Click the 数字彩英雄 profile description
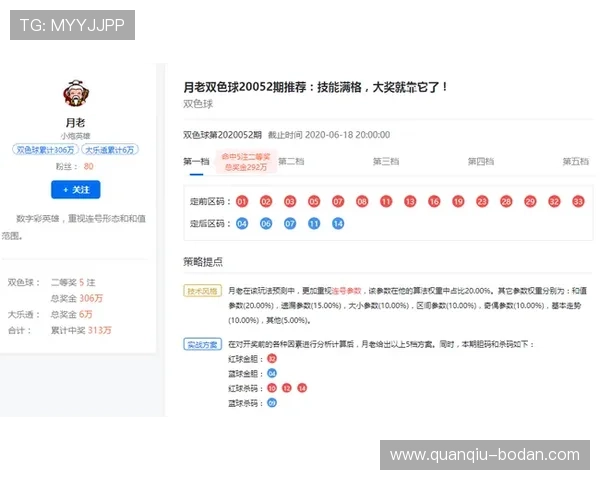This screenshot has height=480, width=600. point(73,227)
